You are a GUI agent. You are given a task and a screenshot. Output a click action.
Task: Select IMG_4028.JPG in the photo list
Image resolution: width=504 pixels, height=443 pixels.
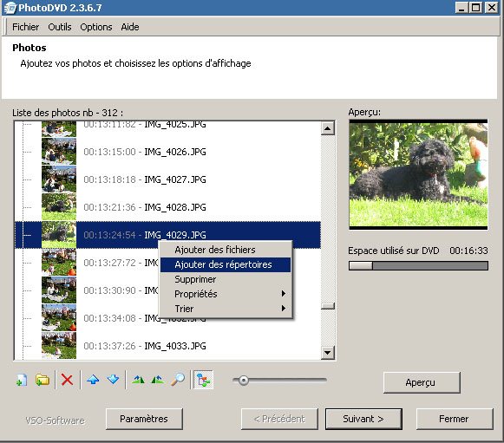click(167, 207)
